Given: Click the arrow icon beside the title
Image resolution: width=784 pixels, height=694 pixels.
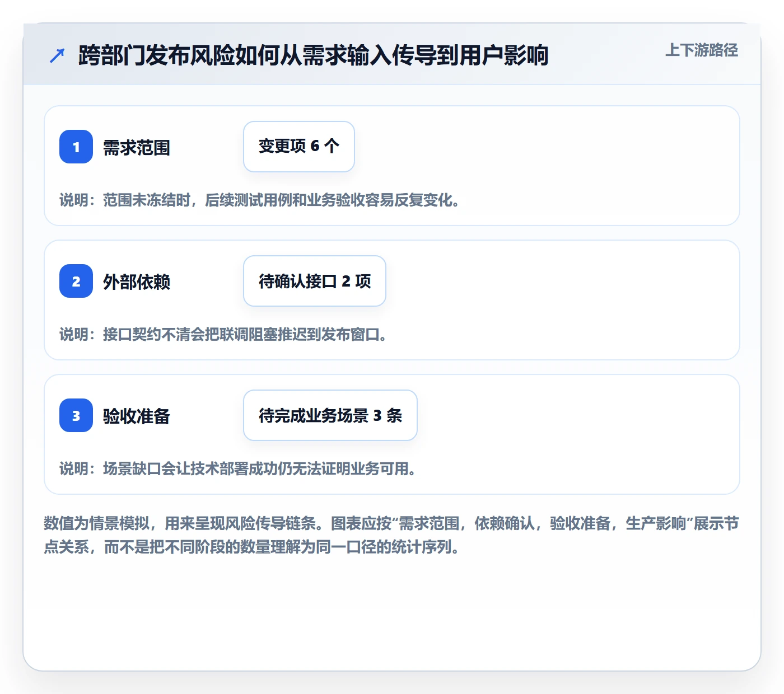Looking at the screenshot, I should pyautogui.click(x=57, y=55).
